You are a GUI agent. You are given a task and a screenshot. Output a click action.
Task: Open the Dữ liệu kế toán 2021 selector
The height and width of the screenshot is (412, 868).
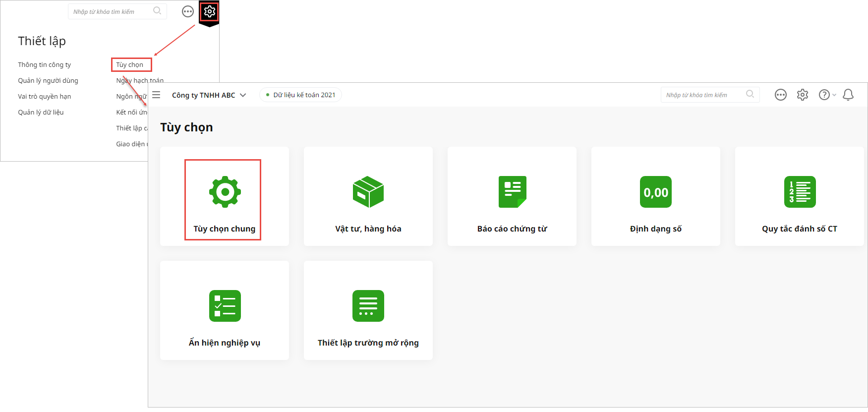pos(300,95)
